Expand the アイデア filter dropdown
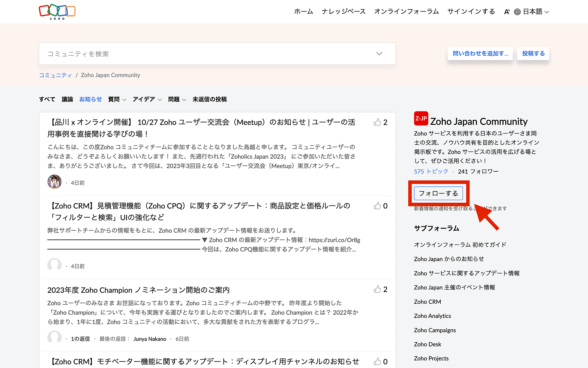This screenshot has width=588, height=368. pos(160,100)
